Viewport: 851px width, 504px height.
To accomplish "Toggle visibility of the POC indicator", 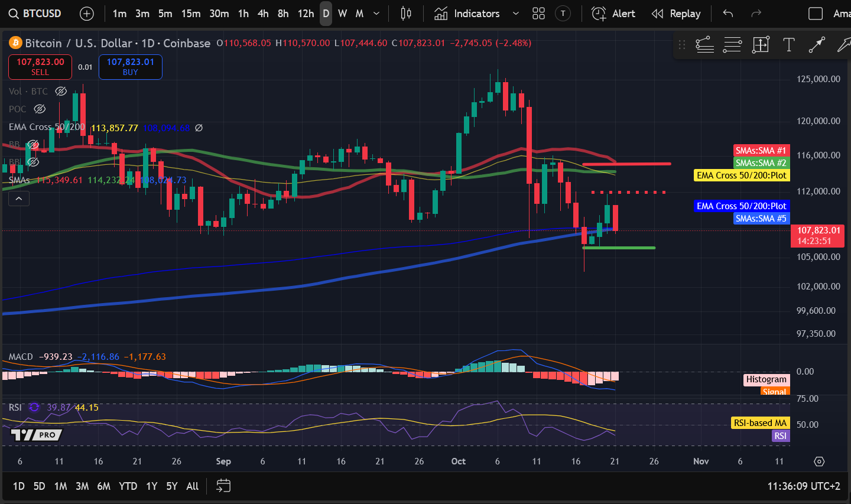I will tap(40, 109).
